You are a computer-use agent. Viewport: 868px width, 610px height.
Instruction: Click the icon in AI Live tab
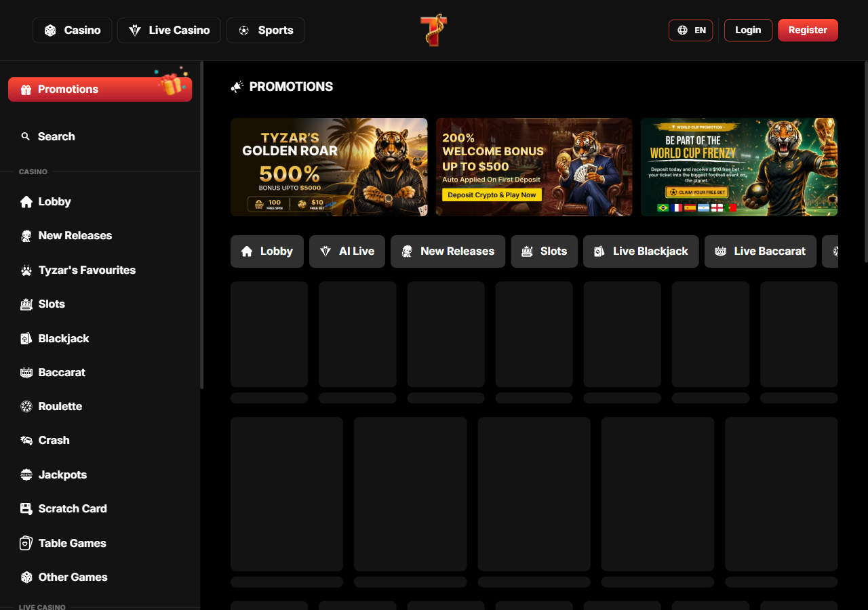tap(325, 251)
